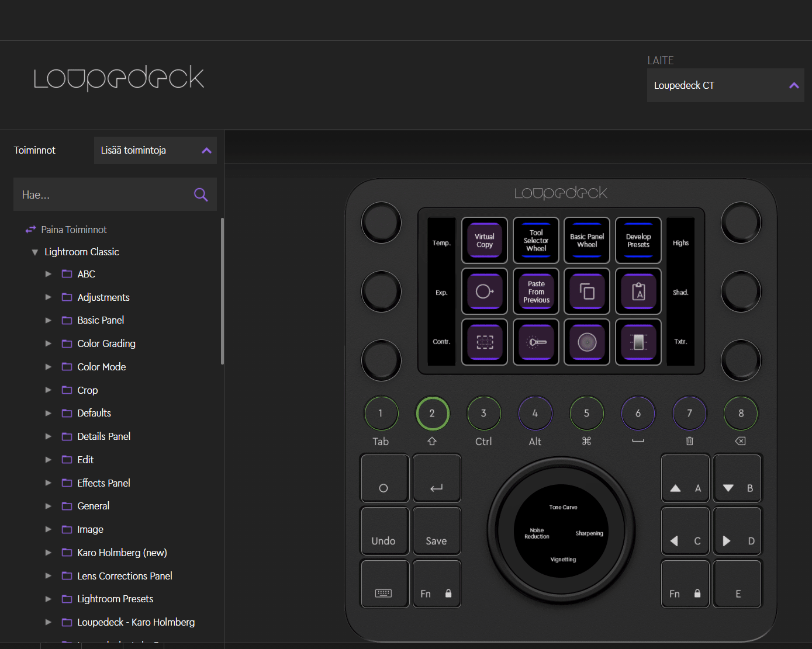Click the Hae search input field
812x649 pixels.
102,195
